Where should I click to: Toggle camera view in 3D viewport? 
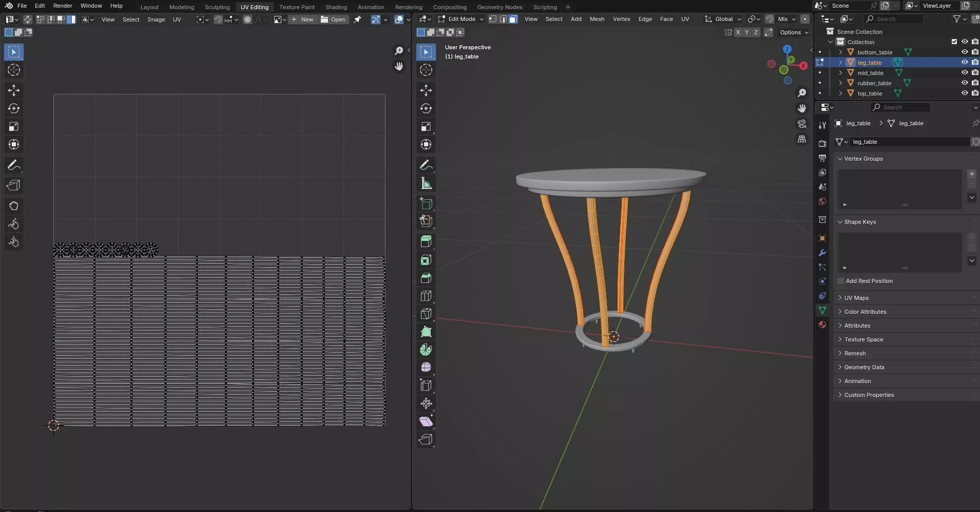point(802,124)
